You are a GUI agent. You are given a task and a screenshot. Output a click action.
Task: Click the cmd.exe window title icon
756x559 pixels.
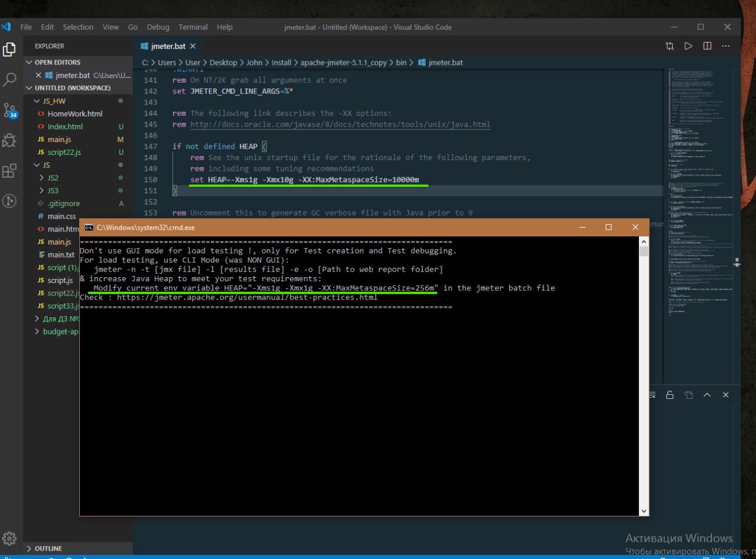pyautogui.click(x=89, y=227)
